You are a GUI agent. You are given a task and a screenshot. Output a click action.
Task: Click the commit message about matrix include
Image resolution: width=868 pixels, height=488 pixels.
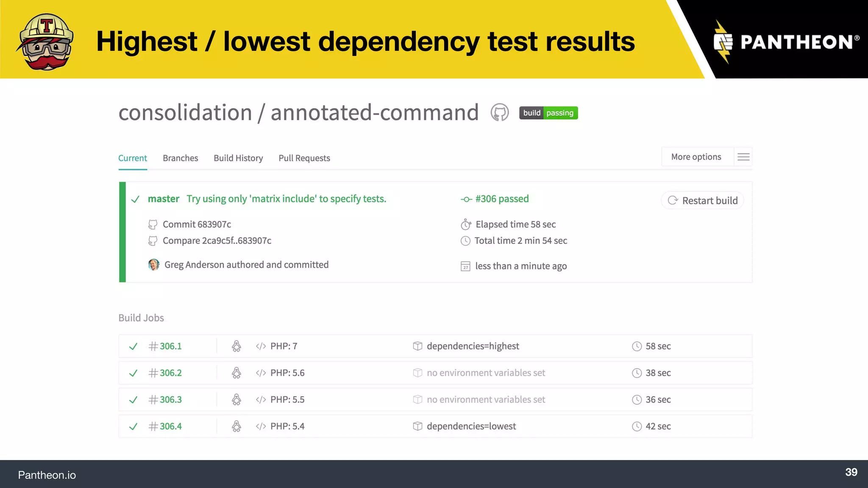tap(287, 199)
